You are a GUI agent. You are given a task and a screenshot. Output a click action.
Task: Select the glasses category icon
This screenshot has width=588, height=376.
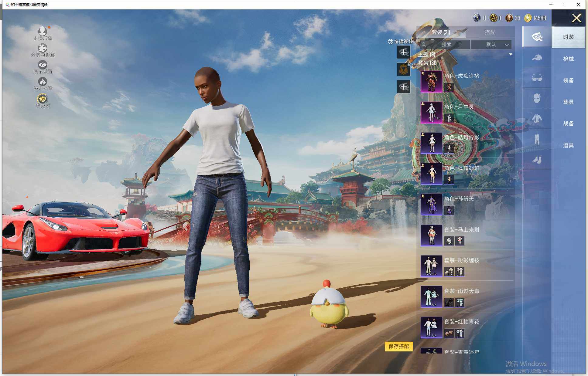point(537,78)
